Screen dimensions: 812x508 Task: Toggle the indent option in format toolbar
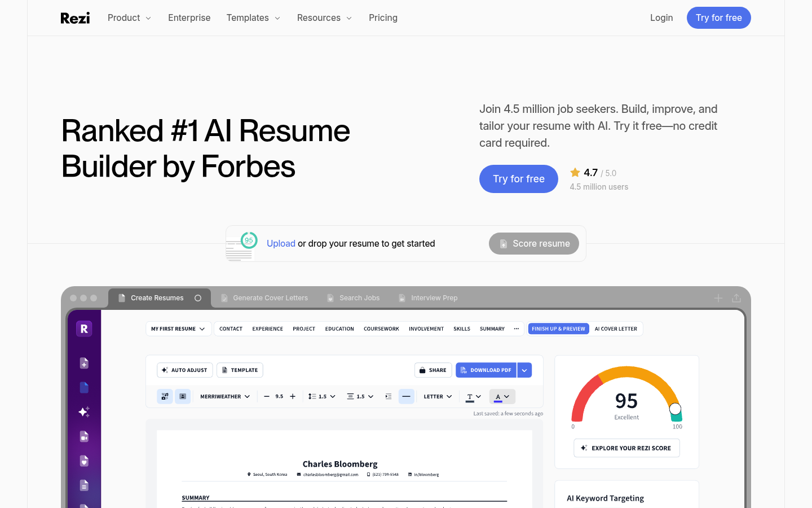pos(389,397)
